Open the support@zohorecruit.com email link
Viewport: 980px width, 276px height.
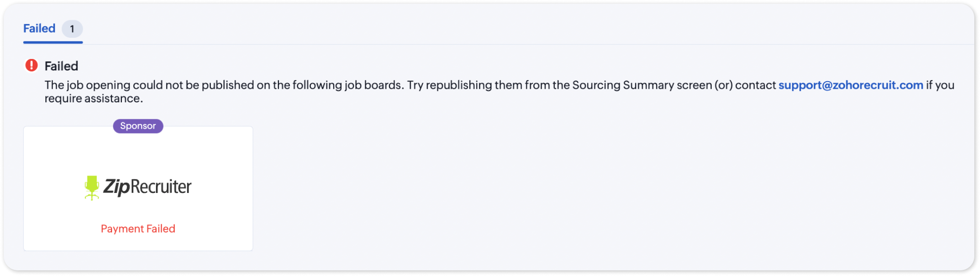click(851, 85)
